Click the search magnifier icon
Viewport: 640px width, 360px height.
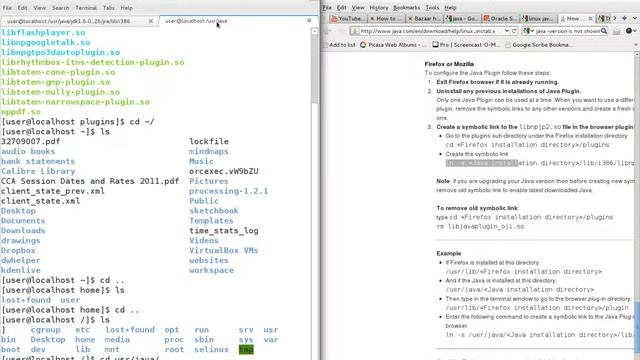(x=604, y=31)
